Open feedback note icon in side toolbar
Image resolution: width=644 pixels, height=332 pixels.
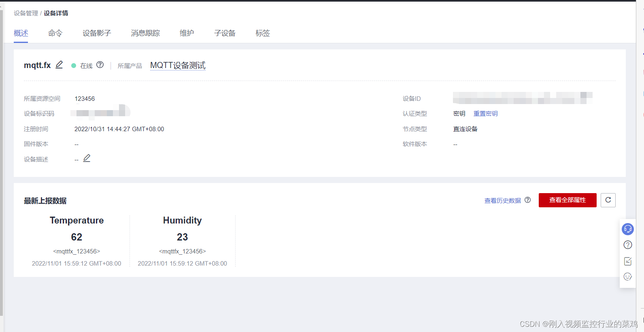coord(628,261)
